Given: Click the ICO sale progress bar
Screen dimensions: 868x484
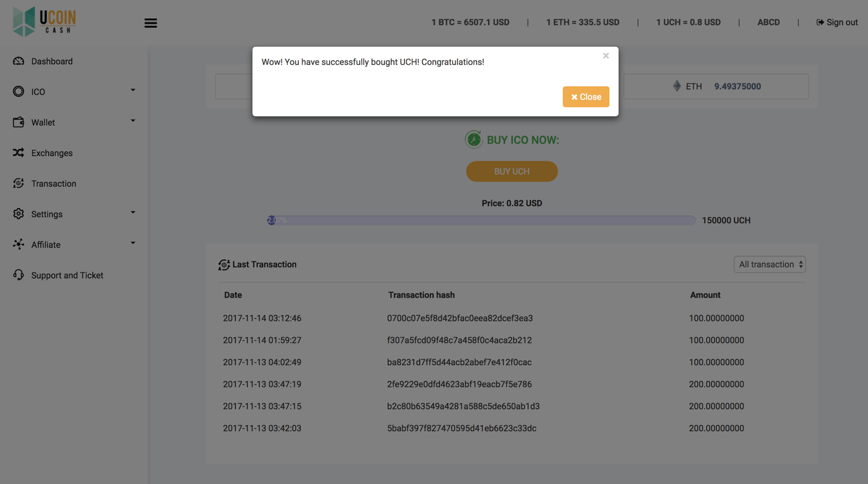Looking at the screenshot, I should click(x=481, y=220).
